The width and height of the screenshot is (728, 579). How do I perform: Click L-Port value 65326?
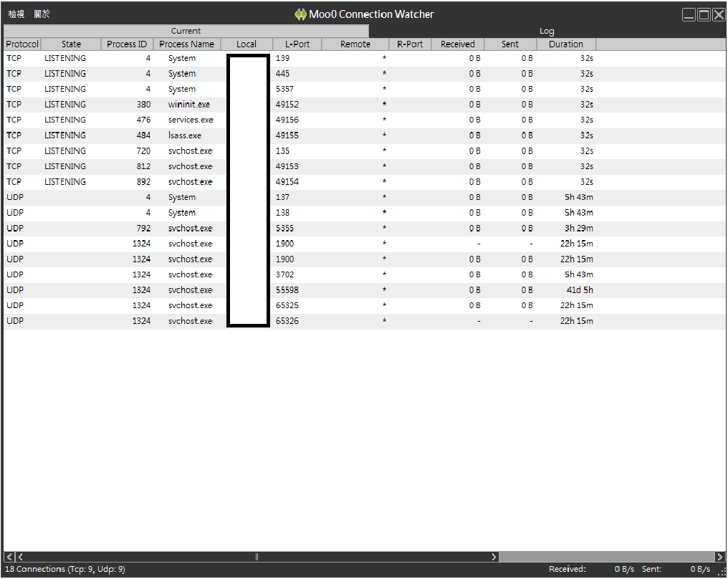287,321
